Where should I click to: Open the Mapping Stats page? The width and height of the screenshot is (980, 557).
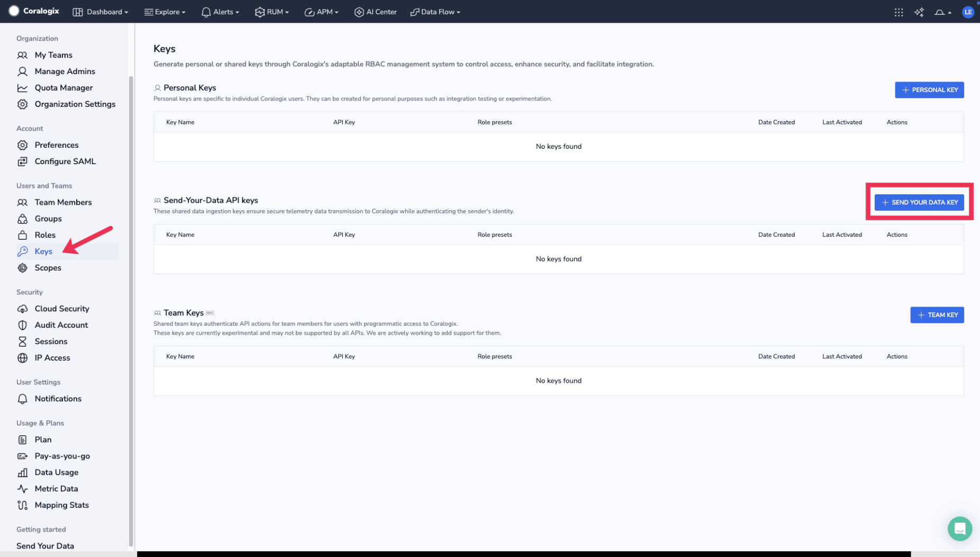point(62,505)
